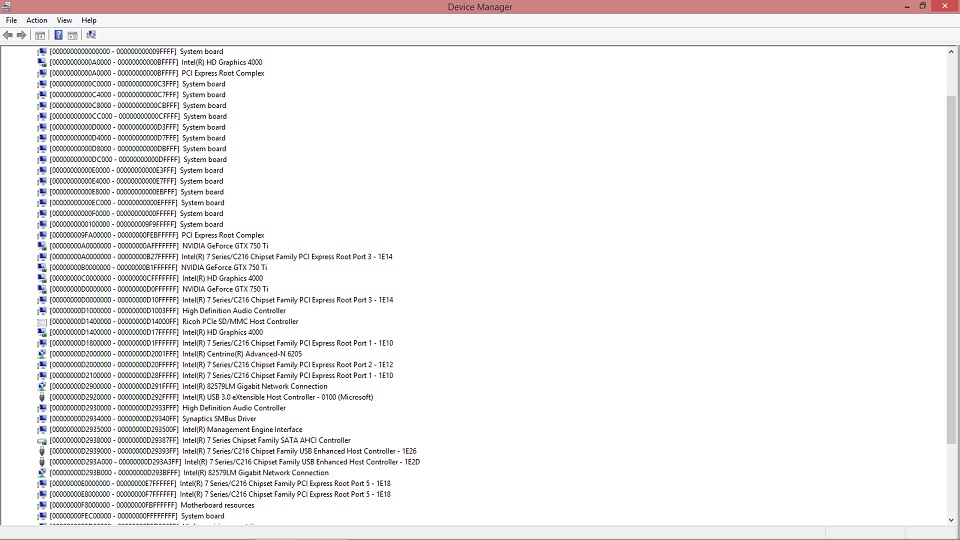Select System board row at 000E4000 - 000E7FFF
The image size is (960, 540).
(136, 181)
